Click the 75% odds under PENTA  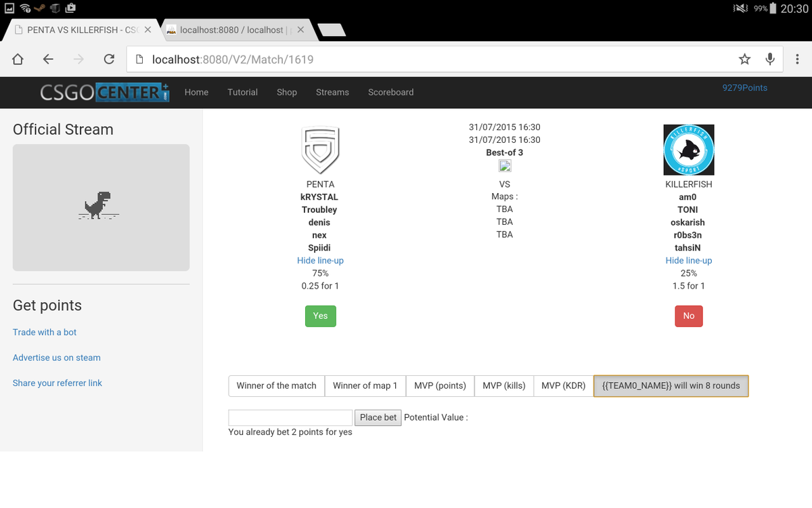(320, 273)
